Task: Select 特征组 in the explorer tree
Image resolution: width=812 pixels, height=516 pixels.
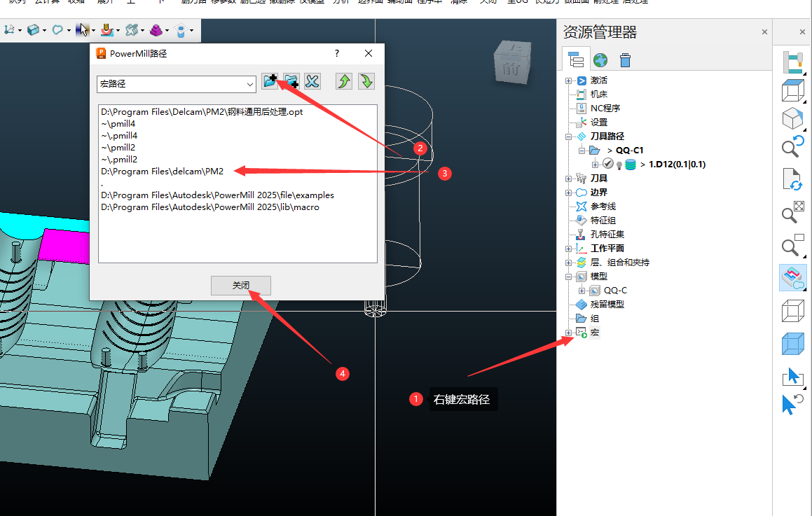Action: pyautogui.click(x=603, y=221)
